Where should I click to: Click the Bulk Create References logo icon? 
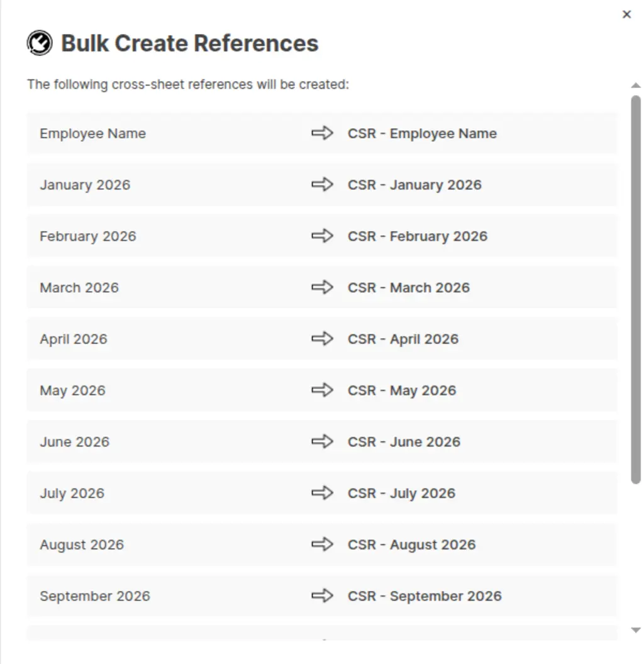click(x=40, y=43)
